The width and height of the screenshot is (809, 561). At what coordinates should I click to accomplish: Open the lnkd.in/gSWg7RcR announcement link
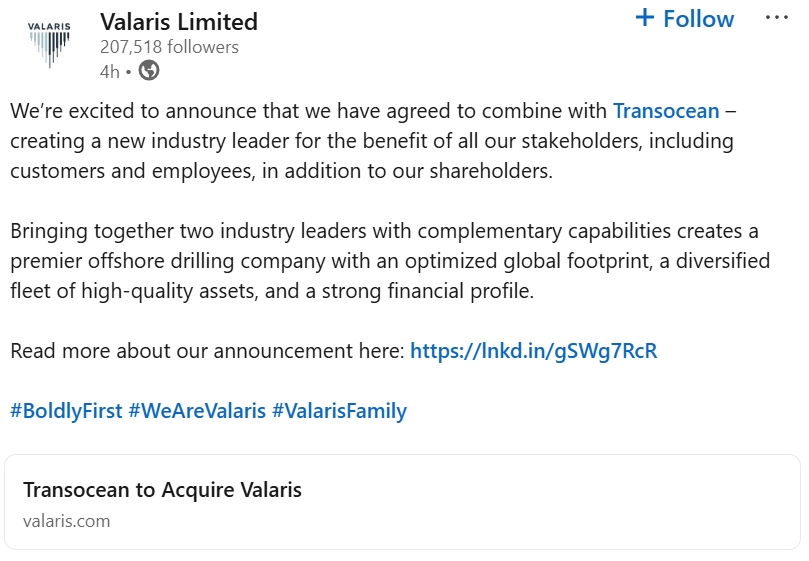(x=533, y=351)
